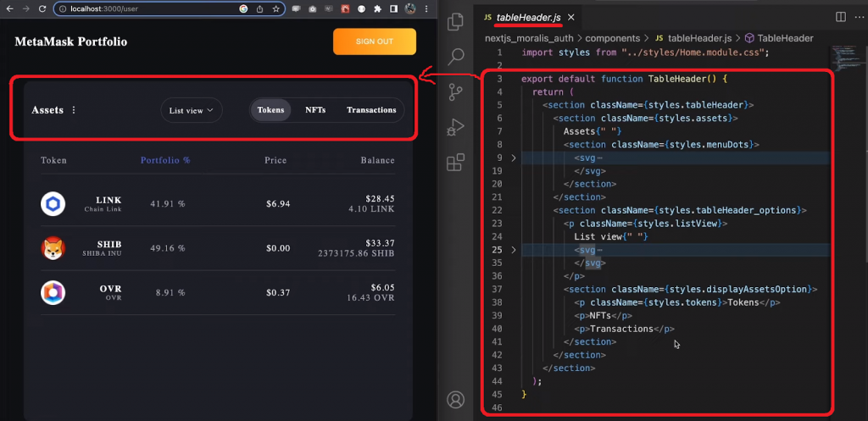Sort by Portfolio % column header
Viewport: 868px width, 421px height.
pos(165,160)
